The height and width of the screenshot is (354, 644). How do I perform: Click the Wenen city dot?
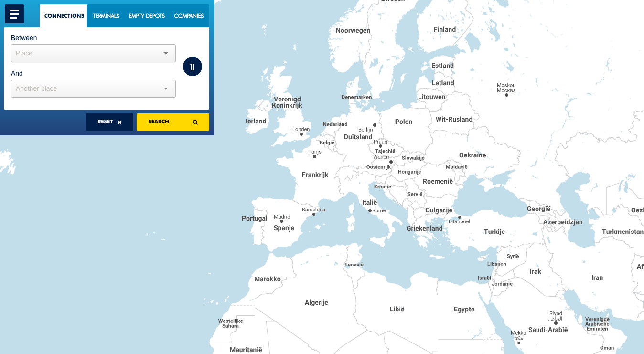click(x=391, y=162)
